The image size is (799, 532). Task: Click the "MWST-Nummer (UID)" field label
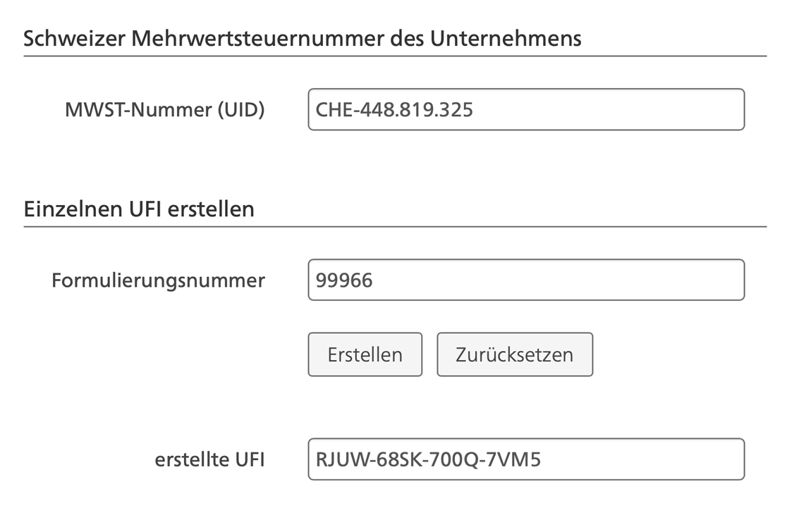(164, 110)
